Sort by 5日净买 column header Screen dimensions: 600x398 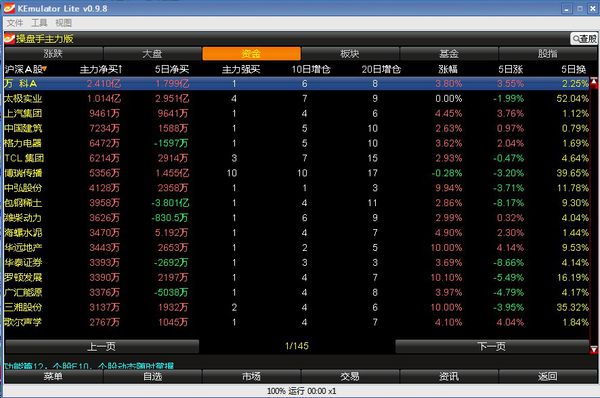click(x=172, y=69)
